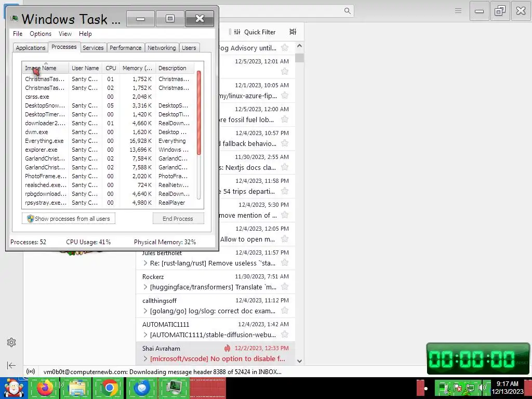The image size is (532, 399).
Task: Switch to the Networking tab
Action: (x=162, y=48)
